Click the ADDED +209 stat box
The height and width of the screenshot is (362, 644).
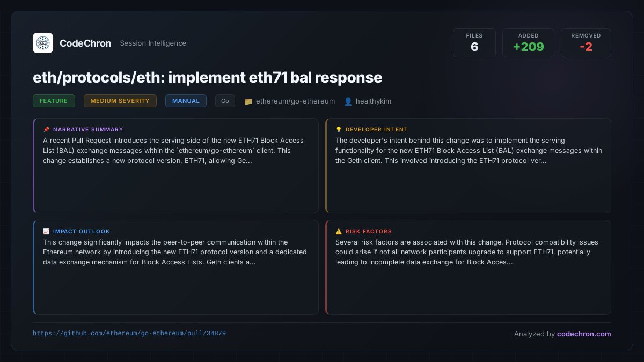point(528,43)
